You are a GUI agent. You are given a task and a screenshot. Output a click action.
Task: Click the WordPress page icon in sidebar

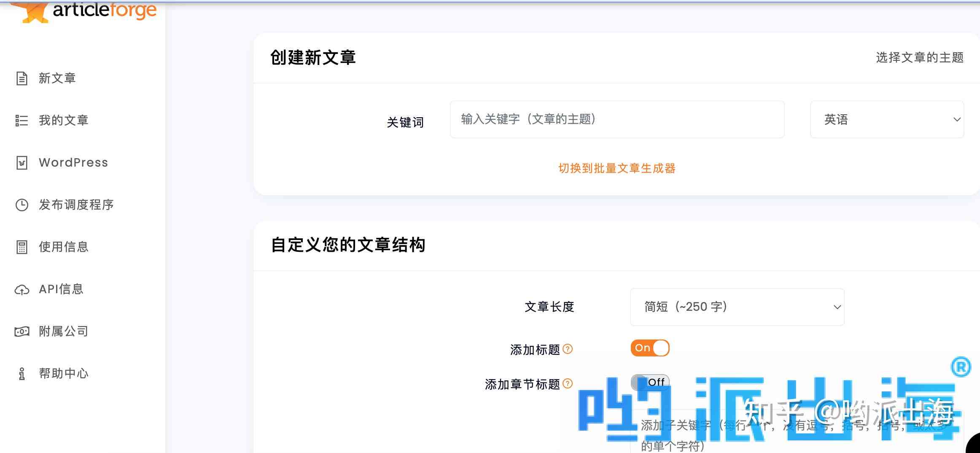(22, 163)
